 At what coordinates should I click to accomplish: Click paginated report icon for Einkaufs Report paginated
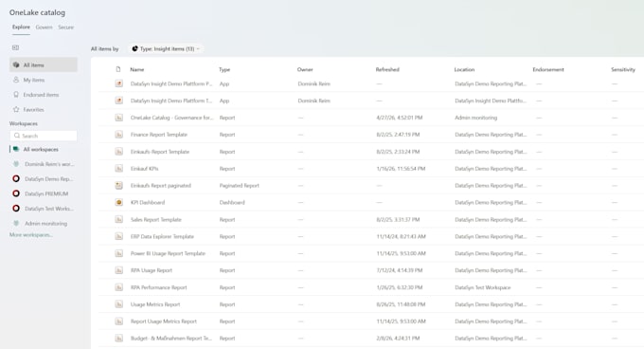tap(118, 185)
